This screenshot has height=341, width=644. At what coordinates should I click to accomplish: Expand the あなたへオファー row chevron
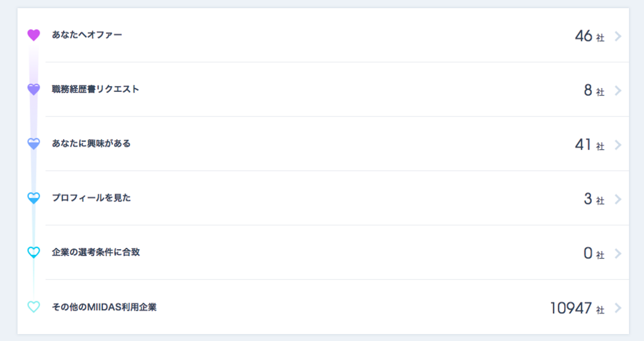(618, 36)
